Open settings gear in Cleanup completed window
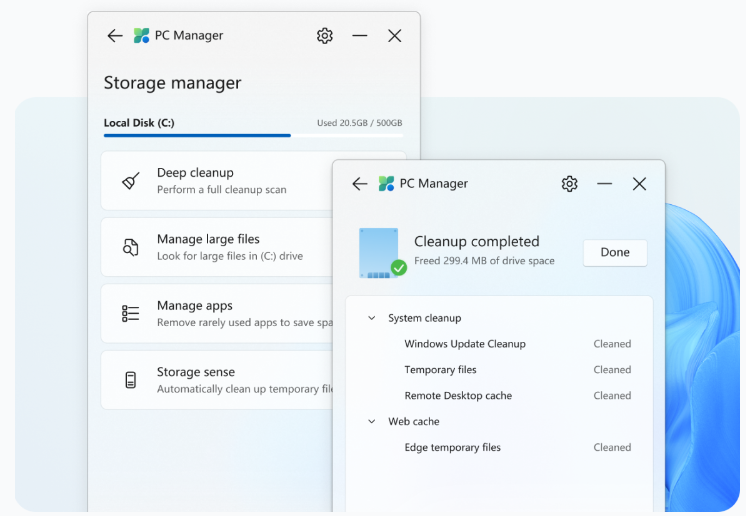Viewport: 746px width, 516px height. 569,184
